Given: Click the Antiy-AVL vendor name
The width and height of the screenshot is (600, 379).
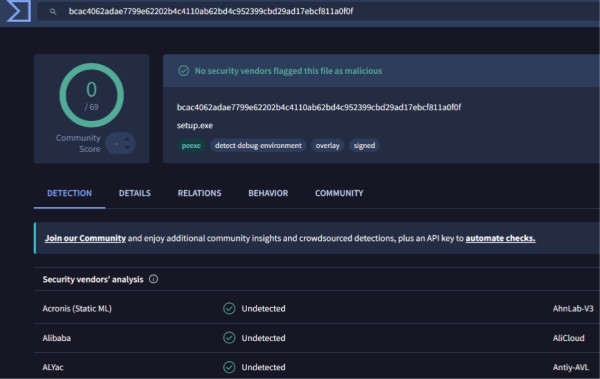Looking at the screenshot, I should [571, 368].
